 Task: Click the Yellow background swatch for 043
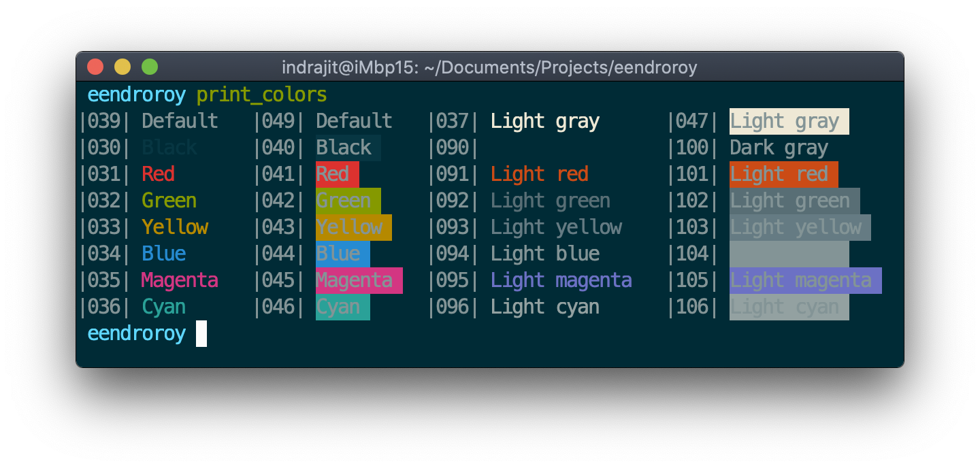click(354, 227)
